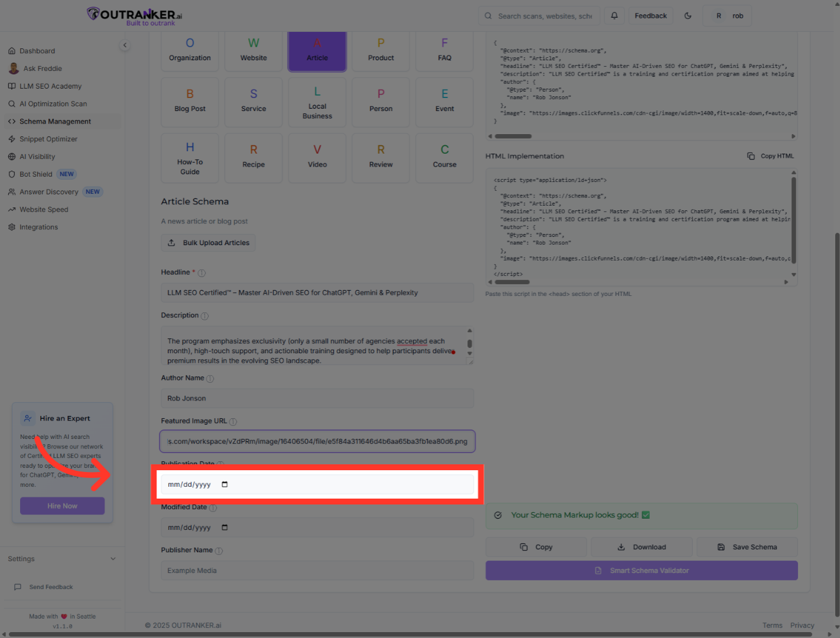This screenshot has width=840, height=638.
Task: Click the Save Schema button
Action: point(747,547)
